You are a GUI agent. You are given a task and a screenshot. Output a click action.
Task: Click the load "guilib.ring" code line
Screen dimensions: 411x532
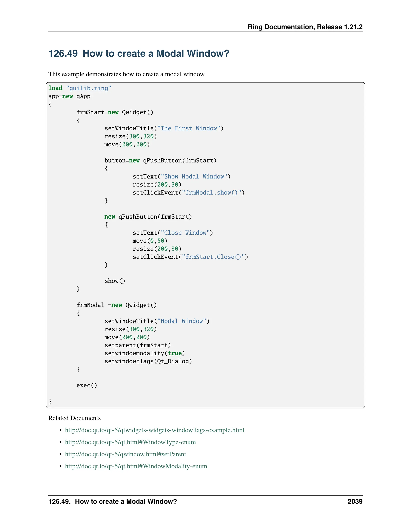coord(80,88)
